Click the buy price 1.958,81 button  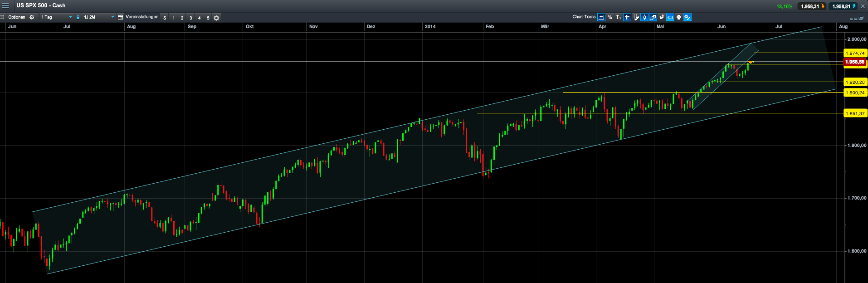coord(843,6)
